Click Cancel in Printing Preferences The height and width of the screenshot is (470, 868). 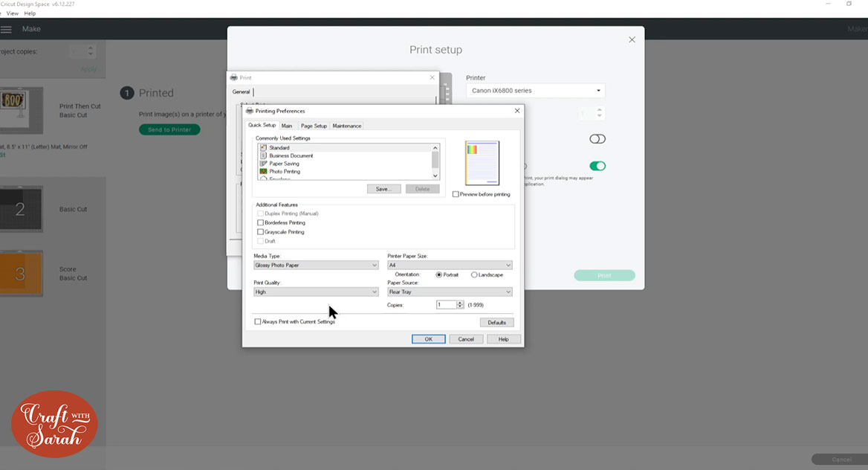point(465,339)
